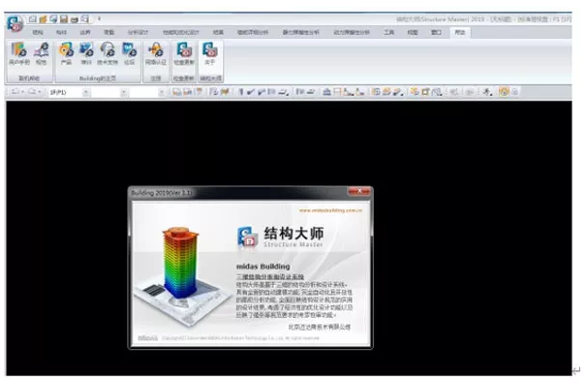The height and width of the screenshot is (381, 588).
Task: Open the second empty toolbar combo box arrow
Action: point(124,92)
